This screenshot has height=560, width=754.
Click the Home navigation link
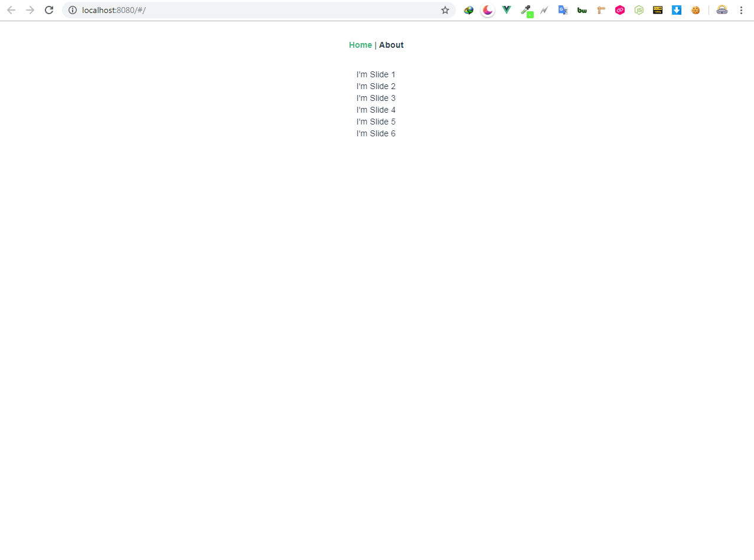[360, 45]
